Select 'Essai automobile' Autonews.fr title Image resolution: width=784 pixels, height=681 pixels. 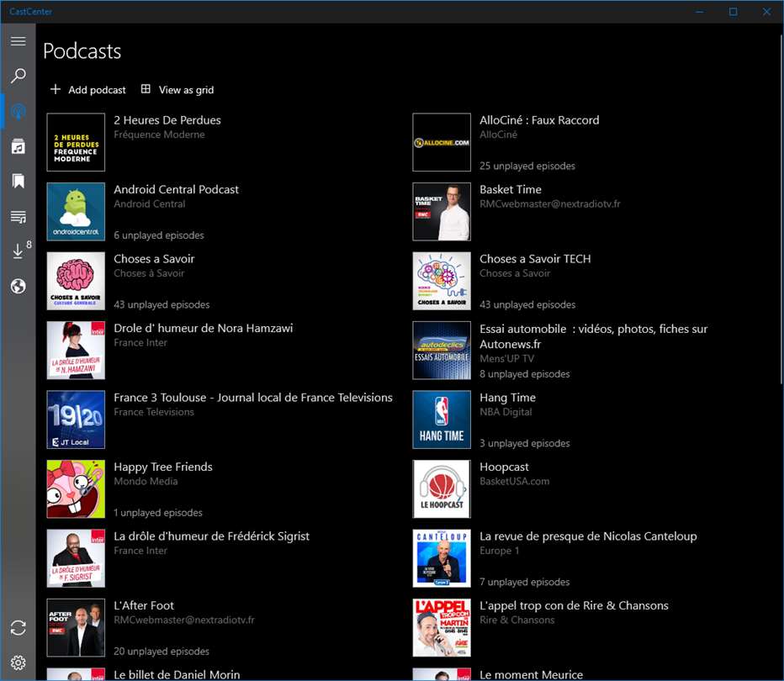594,336
